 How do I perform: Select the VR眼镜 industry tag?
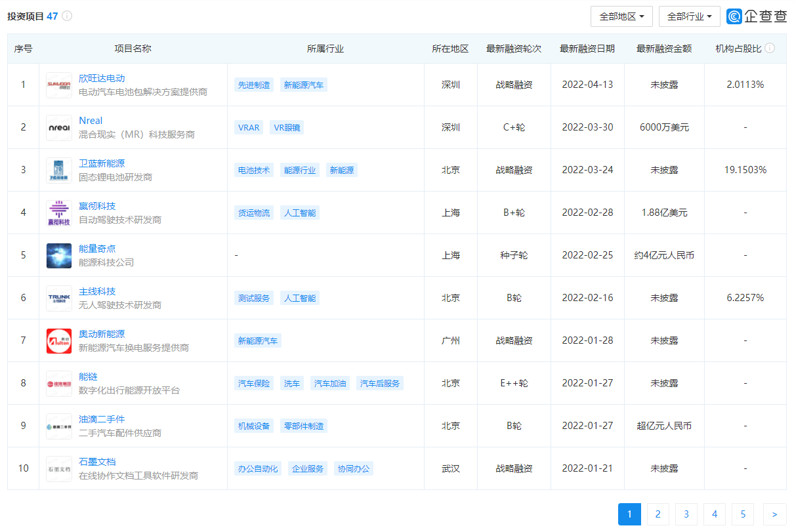287,127
